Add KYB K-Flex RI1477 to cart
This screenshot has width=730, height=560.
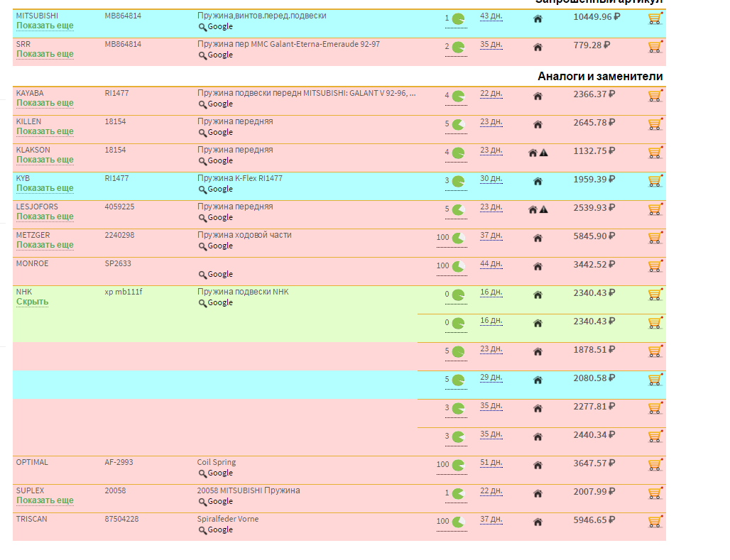pos(655,181)
